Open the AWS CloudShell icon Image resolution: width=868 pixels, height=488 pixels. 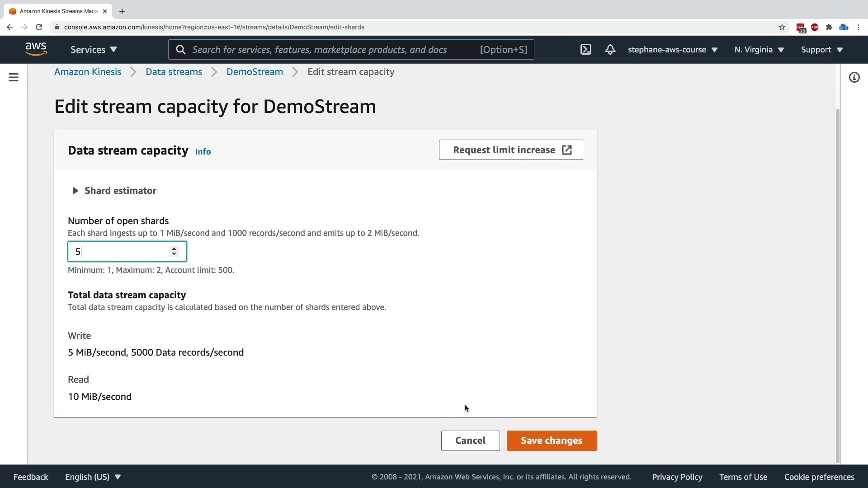pos(585,50)
